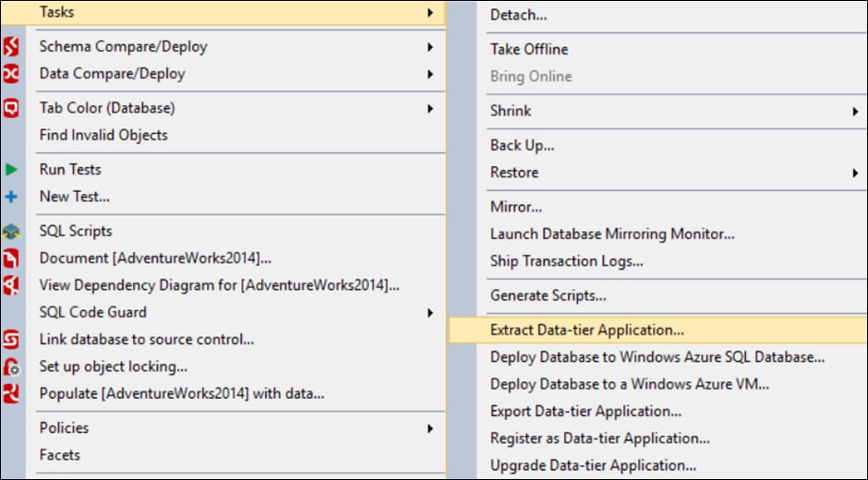The image size is (868, 480).
Task: Expand the Restore submenu arrow
Action: click(x=855, y=174)
